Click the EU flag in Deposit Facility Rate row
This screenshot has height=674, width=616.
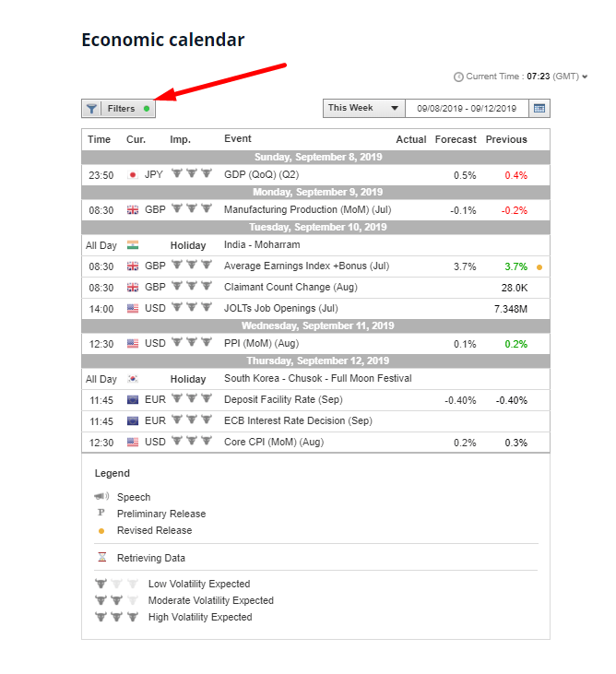click(132, 400)
